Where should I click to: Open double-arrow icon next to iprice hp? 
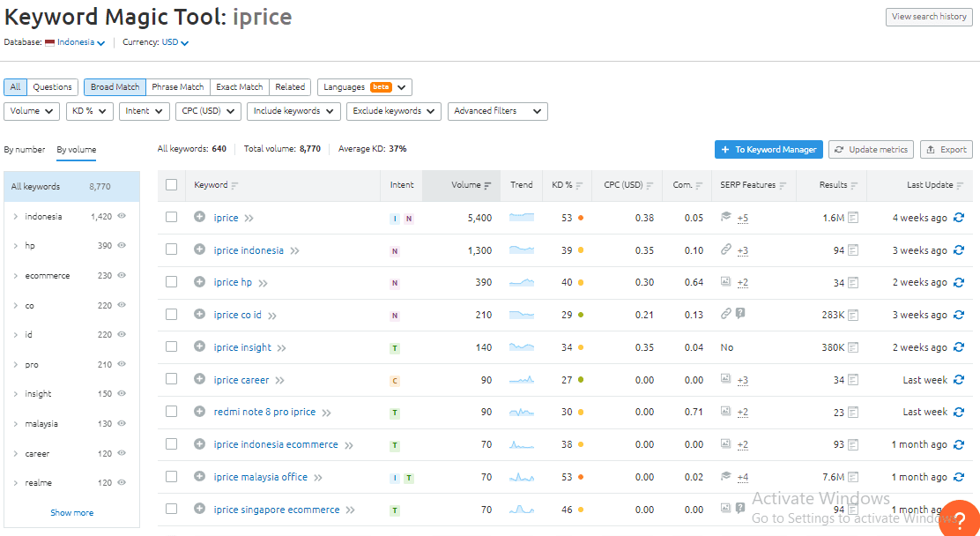coord(264,283)
